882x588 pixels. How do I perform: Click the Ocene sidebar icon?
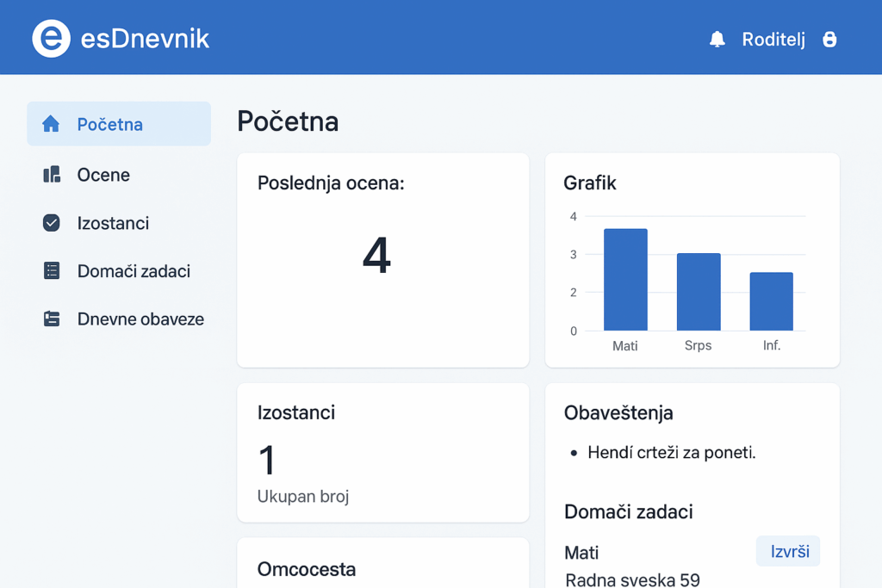pyautogui.click(x=52, y=174)
